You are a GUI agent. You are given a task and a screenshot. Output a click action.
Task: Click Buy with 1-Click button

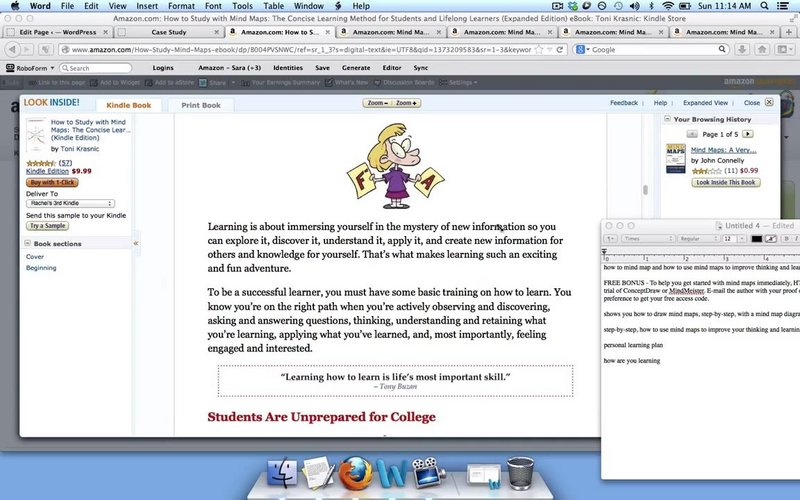point(52,182)
